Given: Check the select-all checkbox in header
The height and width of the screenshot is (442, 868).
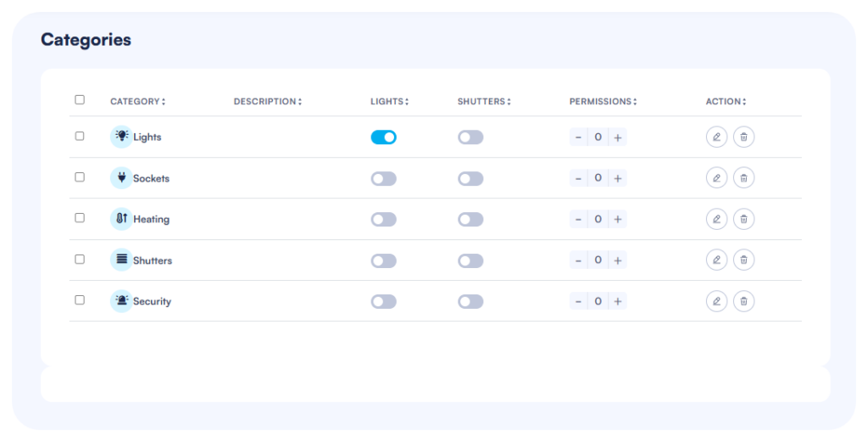Looking at the screenshot, I should tap(80, 100).
